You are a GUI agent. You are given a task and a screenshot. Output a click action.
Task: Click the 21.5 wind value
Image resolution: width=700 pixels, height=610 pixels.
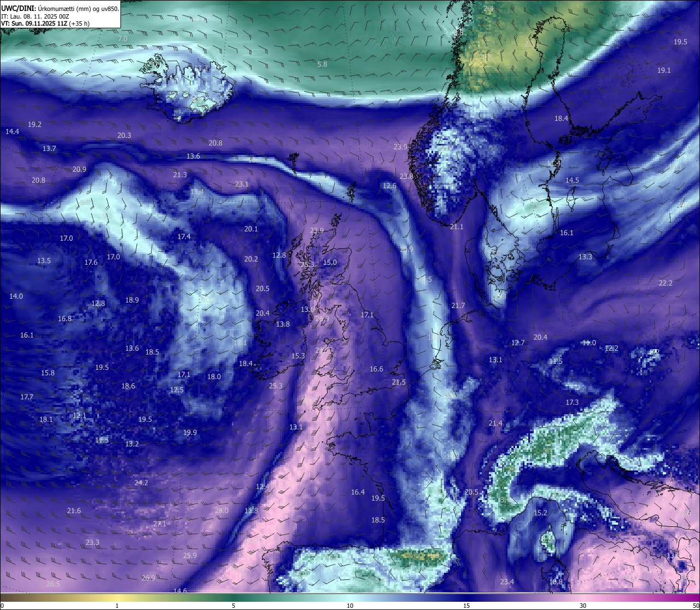pyautogui.click(x=399, y=382)
